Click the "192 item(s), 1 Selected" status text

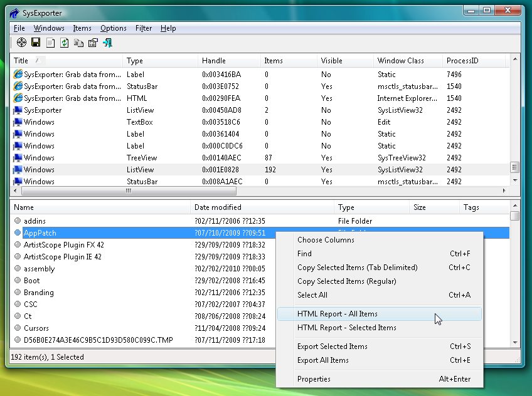pyautogui.click(x=48, y=357)
